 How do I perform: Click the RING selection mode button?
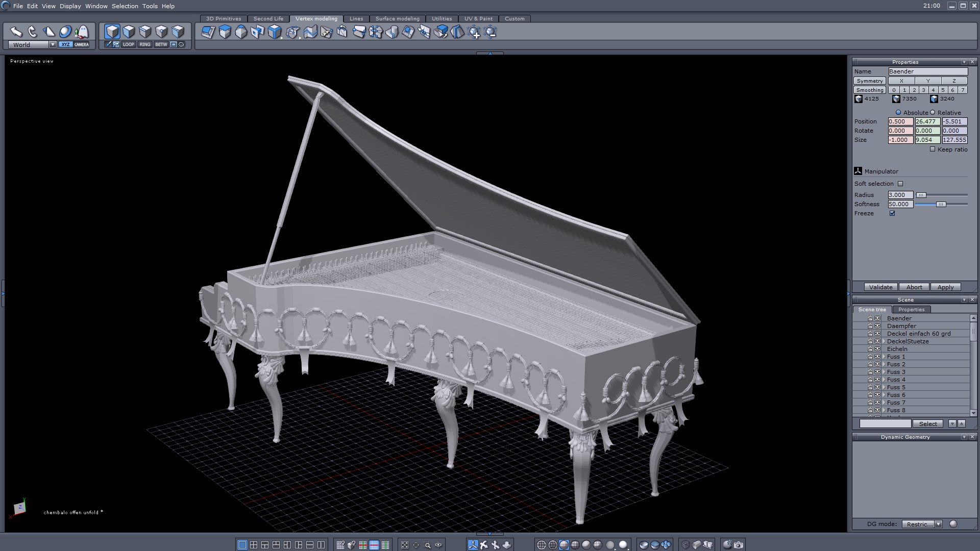coord(145,44)
